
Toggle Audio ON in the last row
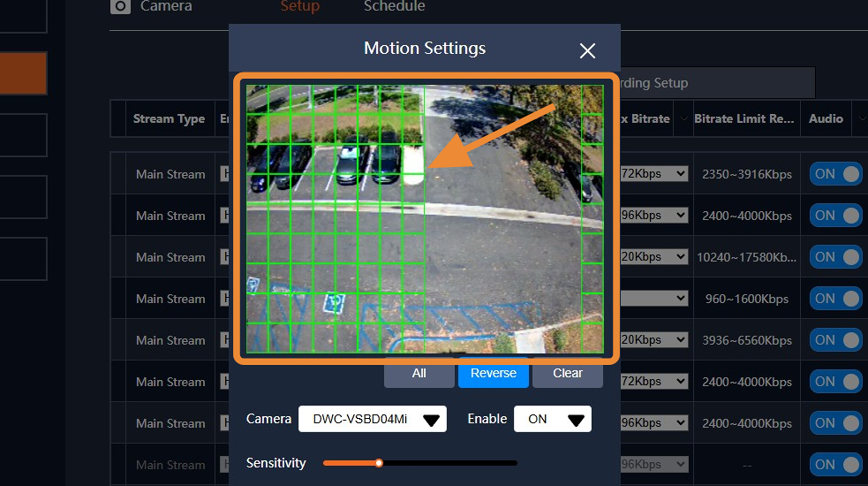tap(836, 465)
